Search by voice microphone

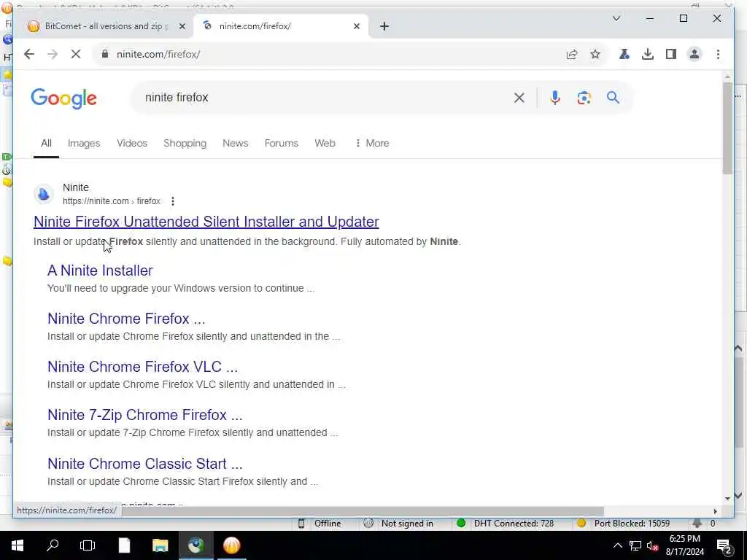tap(554, 98)
